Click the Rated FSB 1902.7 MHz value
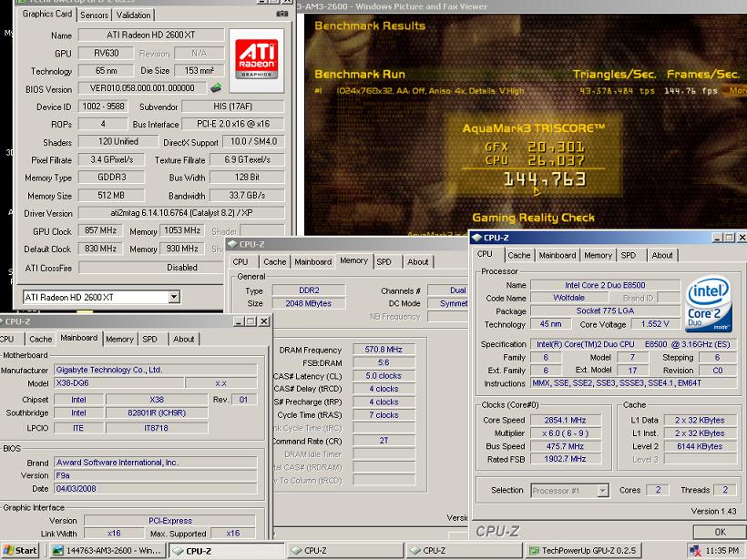The image size is (747, 560). point(565,459)
